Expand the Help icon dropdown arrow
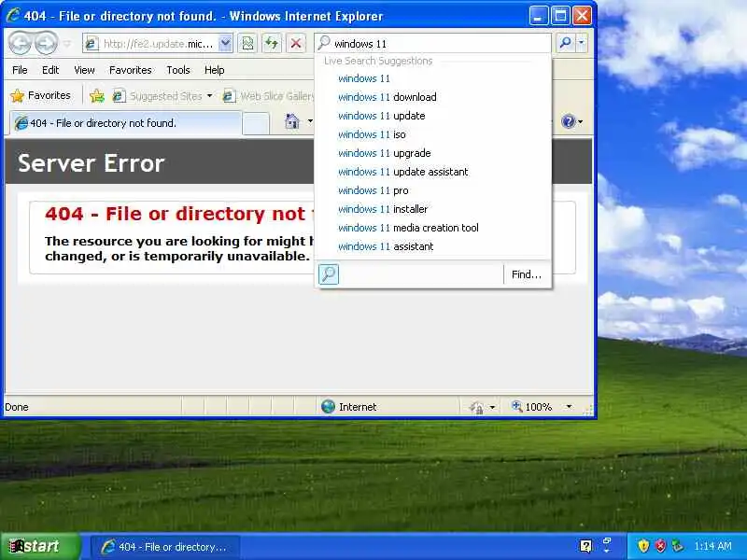 [x=580, y=122]
